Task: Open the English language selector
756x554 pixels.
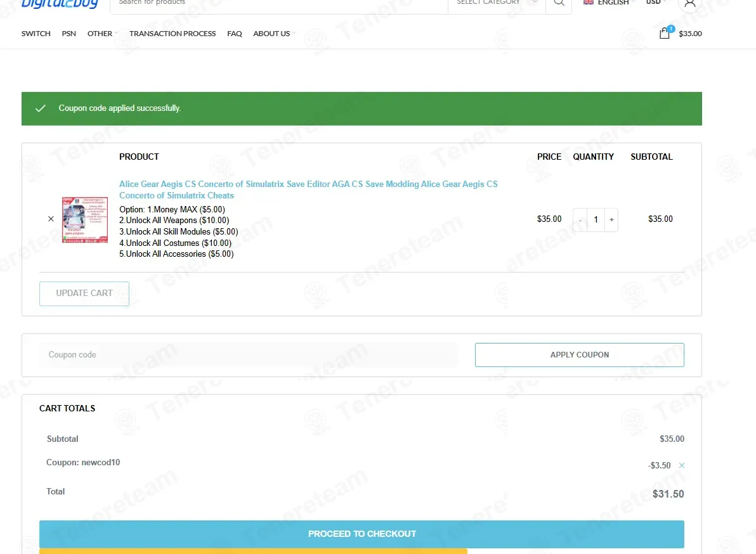Action: tap(609, 3)
